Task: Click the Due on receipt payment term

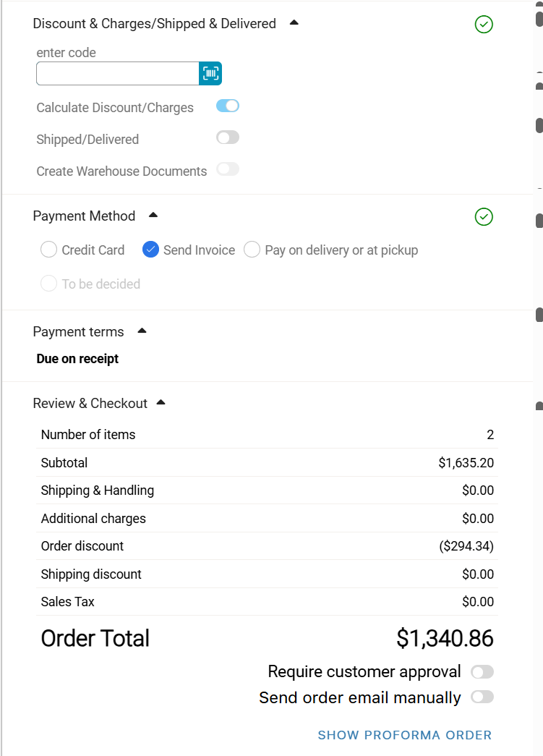Action: click(77, 359)
